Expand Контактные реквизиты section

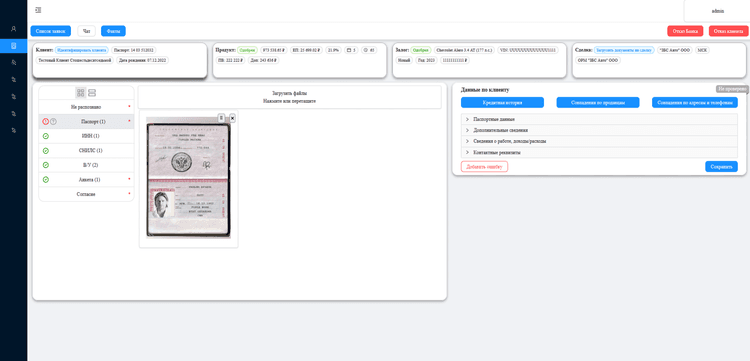tap(599, 153)
